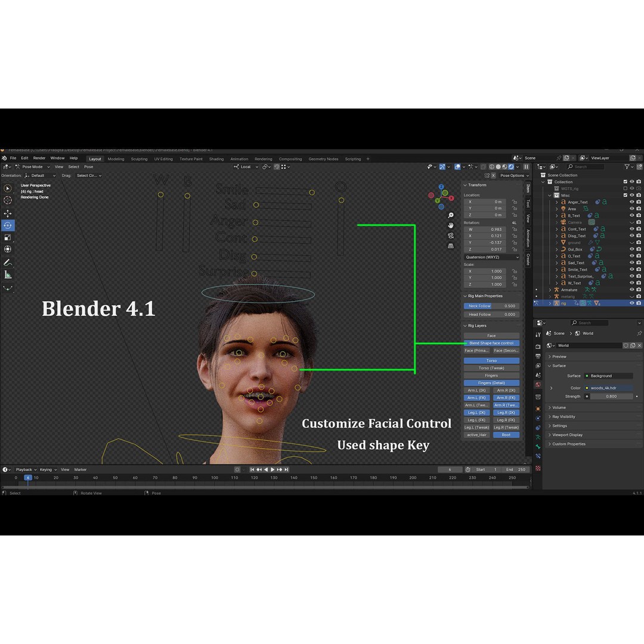The height and width of the screenshot is (644, 644).
Task: Hide the Armature object in the viewport
Action: [x=632, y=290]
